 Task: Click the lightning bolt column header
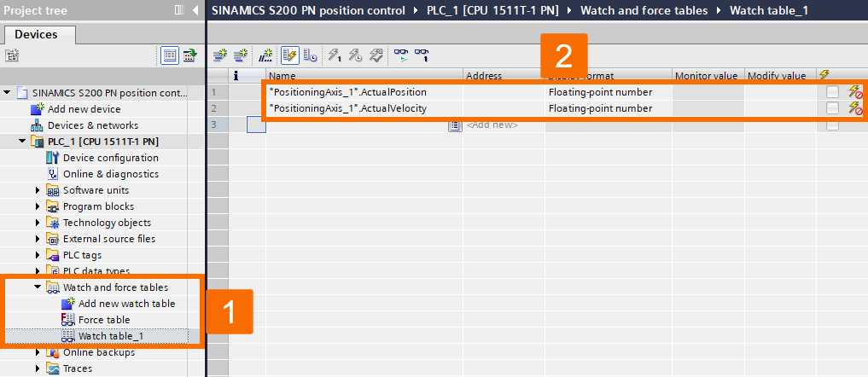[824, 76]
